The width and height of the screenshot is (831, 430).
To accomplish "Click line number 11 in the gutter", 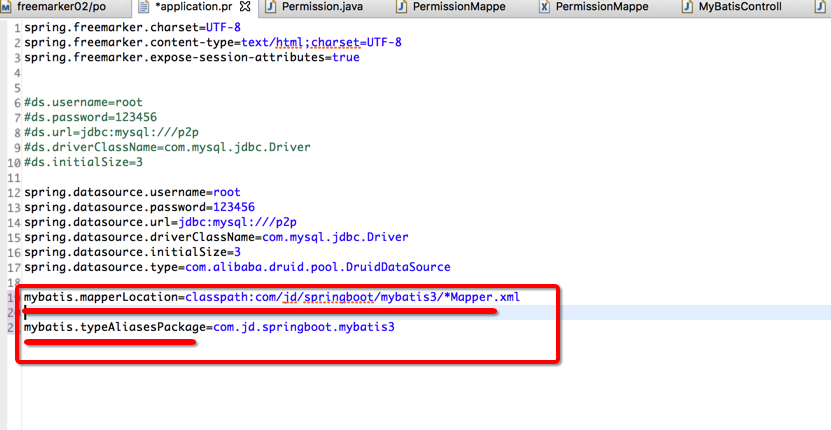I will (x=14, y=177).
